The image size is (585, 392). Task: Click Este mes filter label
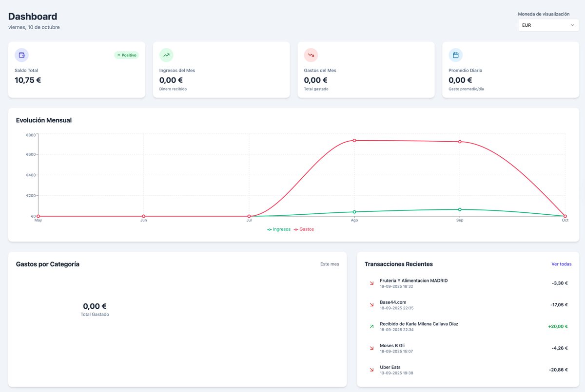click(x=330, y=264)
